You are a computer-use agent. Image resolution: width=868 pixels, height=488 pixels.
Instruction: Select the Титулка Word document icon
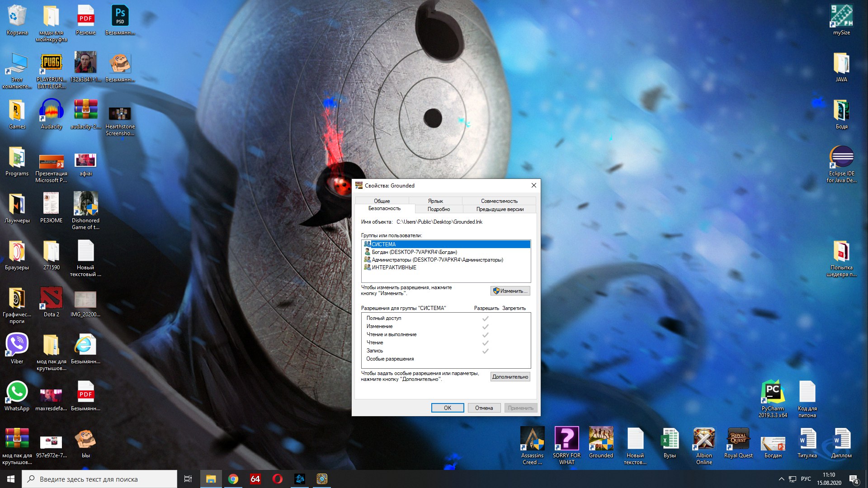click(807, 443)
